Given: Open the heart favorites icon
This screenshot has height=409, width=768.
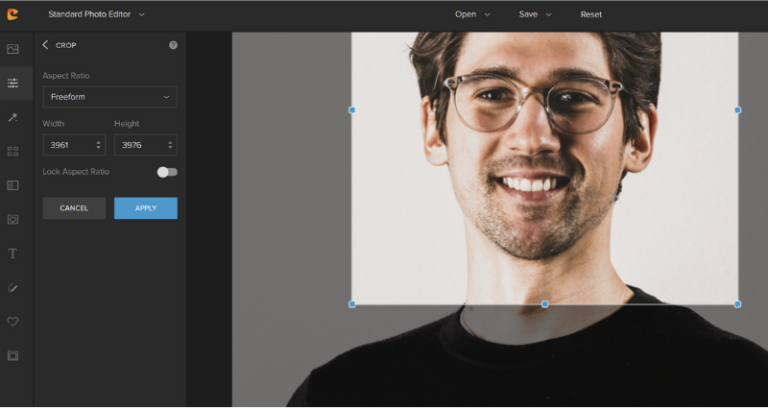Looking at the screenshot, I should tap(13, 322).
